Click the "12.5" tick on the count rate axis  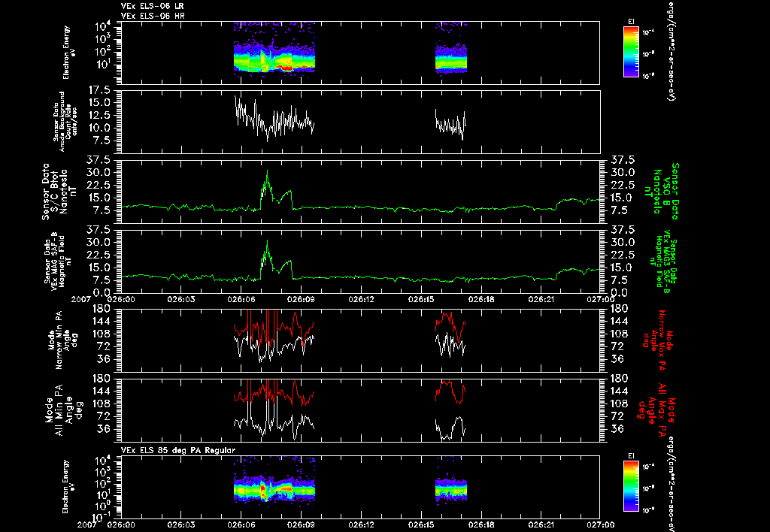[x=102, y=115]
